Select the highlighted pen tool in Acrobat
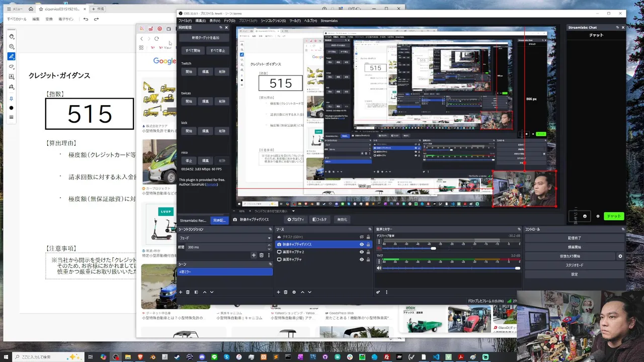Screen dimensions: 644x362 click(x=11, y=56)
